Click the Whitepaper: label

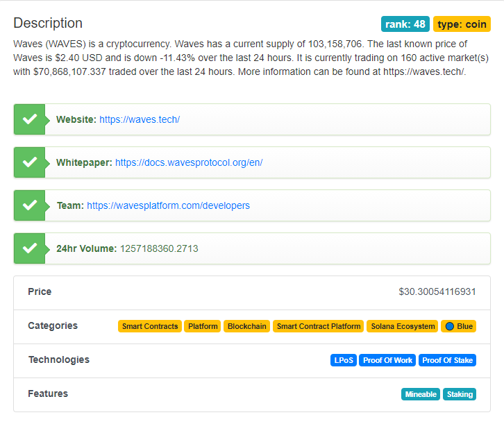[x=84, y=162]
